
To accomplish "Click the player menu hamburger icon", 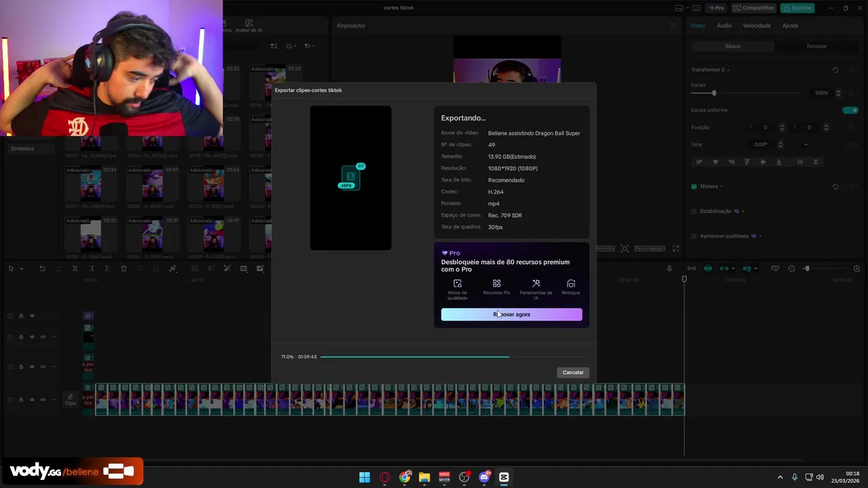I will (x=673, y=26).
